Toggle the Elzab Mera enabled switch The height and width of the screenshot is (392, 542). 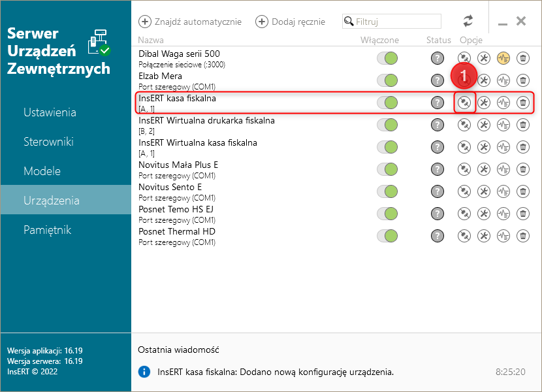tap(387, 80)
